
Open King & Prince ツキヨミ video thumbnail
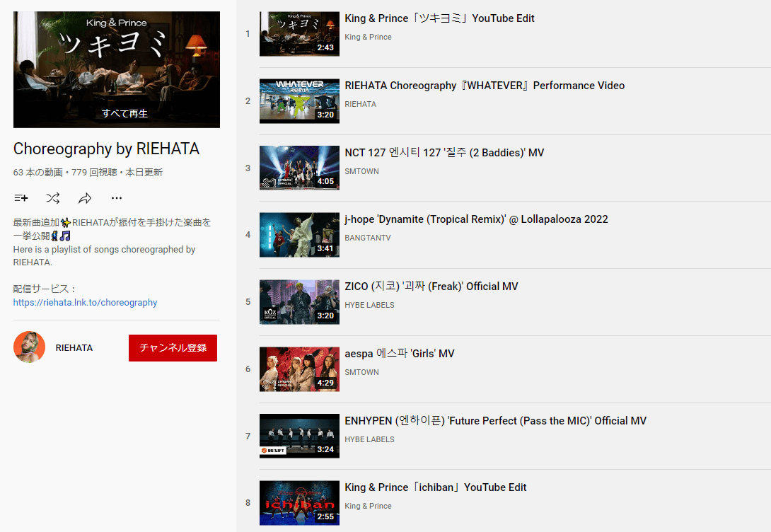coord(299,34)
